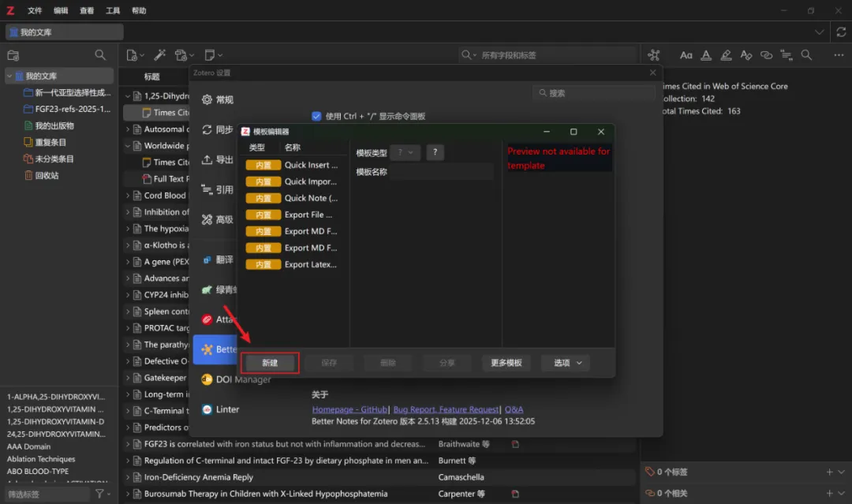Select the AAA Domain tag
This screenshot has width=852, height=504.
click(29, 446)
